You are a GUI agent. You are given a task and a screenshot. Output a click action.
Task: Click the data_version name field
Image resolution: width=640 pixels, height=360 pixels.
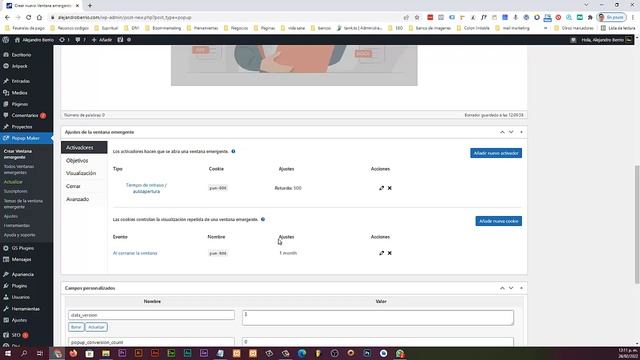coord(151,315)
